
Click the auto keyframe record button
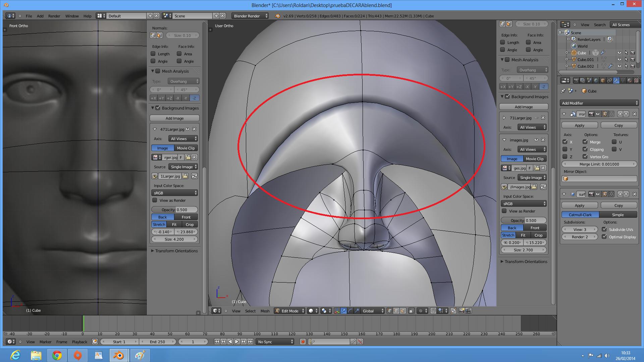[303, 342]
